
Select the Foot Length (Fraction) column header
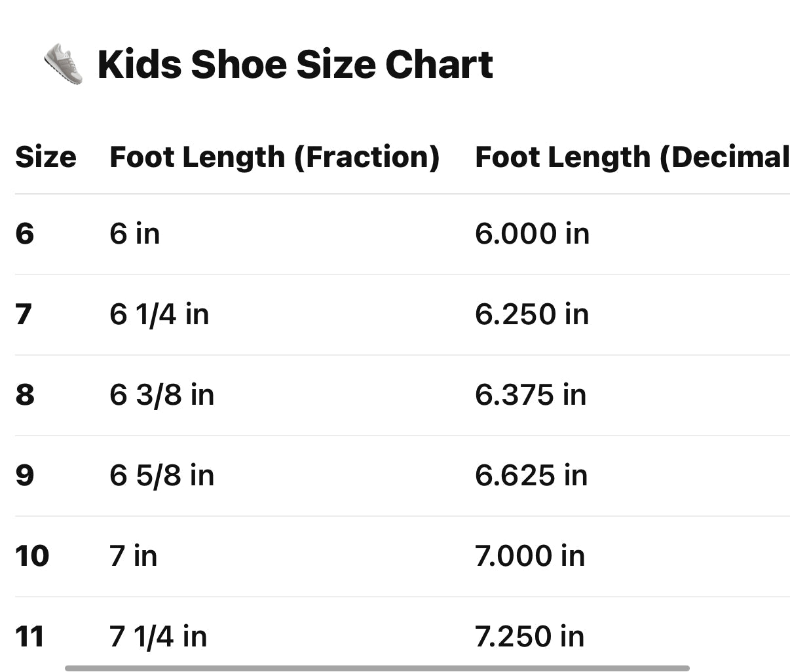click(274, 157)
